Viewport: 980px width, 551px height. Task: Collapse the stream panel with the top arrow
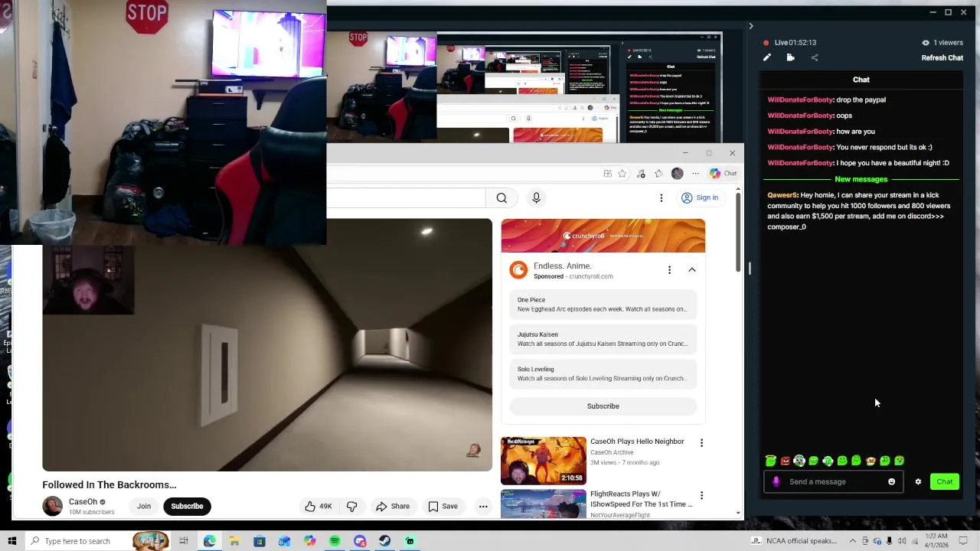click(x=750, y=26)
